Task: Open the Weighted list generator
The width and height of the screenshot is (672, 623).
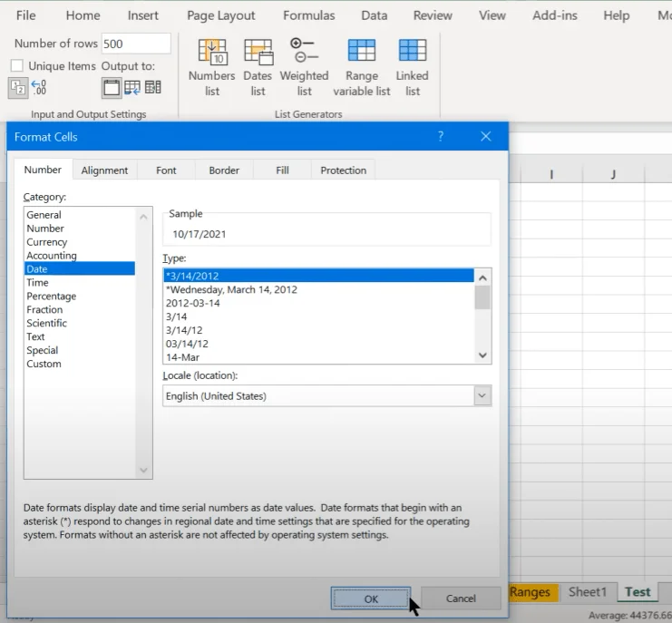Action: pos(305,68)
